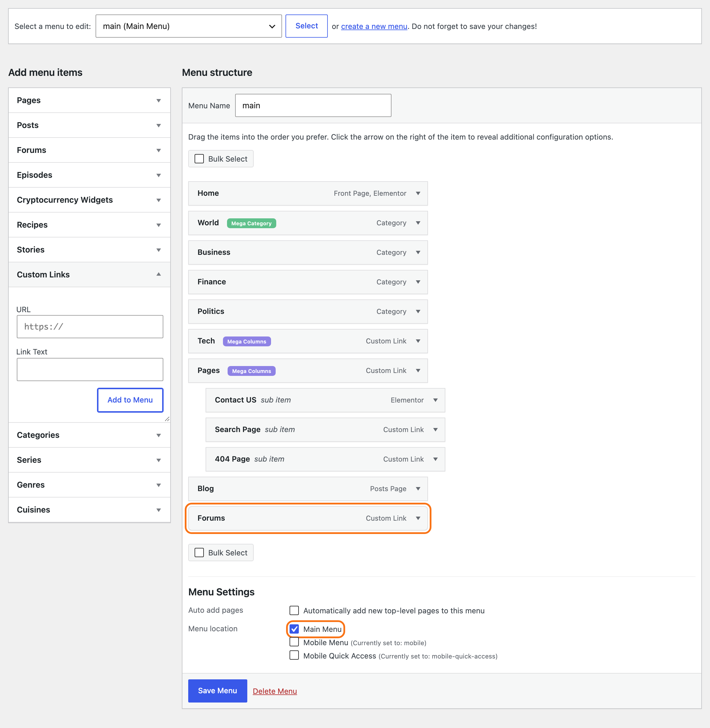Check the Mobile Menu location

[x=294, y=642]
